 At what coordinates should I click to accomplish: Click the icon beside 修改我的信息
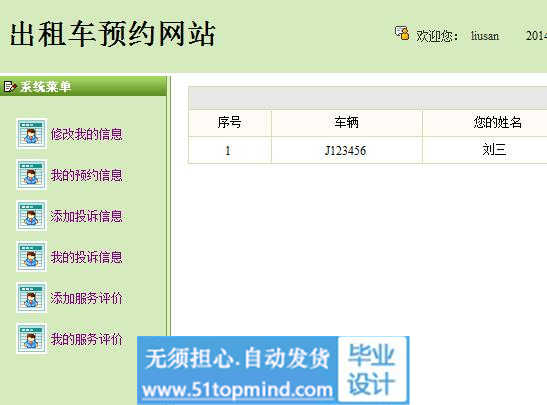point(31,134)
